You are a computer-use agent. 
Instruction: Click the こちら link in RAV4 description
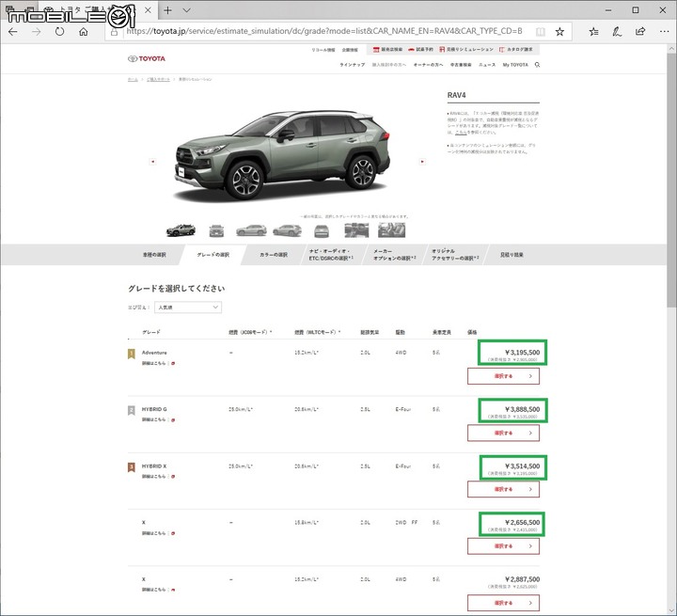(x=461, y=133)
